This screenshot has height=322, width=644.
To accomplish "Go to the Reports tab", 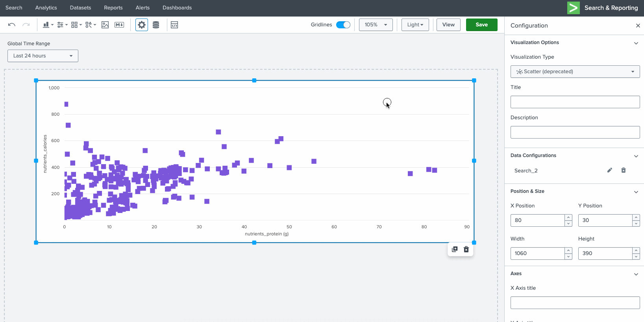I will [113, 8].
